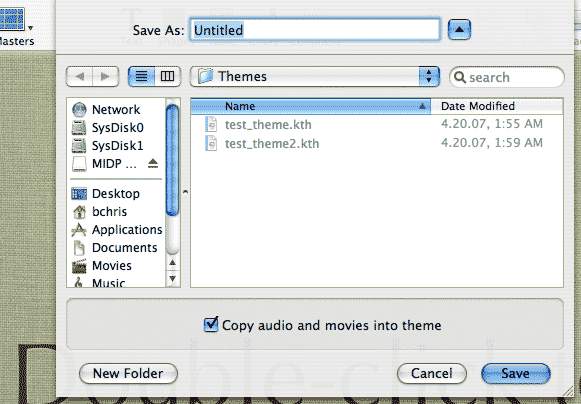
Task: Click the New Folder button
Action: point(128,373)
